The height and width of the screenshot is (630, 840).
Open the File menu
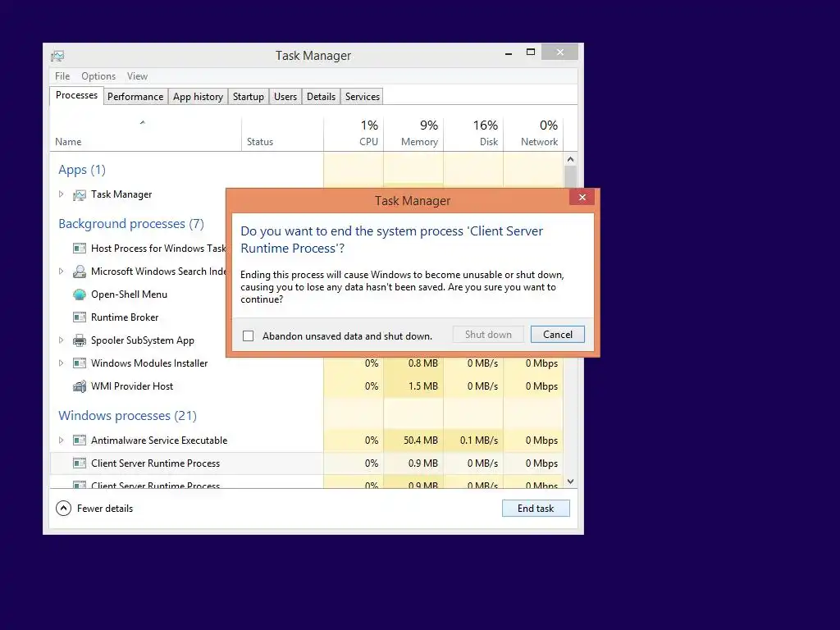(62, 76)
